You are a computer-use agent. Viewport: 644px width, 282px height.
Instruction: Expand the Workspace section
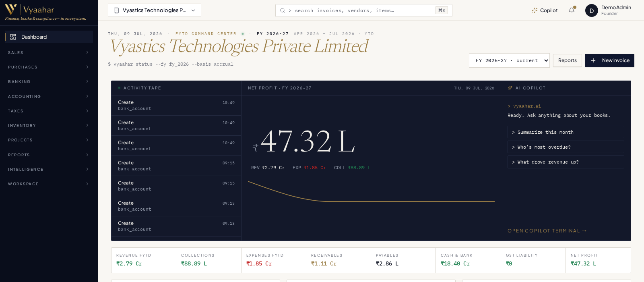tap(49, 184)
